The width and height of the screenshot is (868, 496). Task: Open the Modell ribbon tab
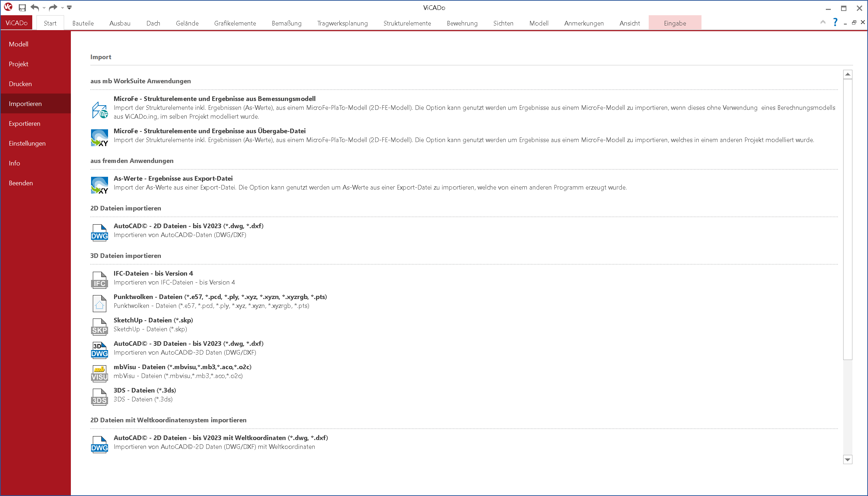click(x=539, y=23)
